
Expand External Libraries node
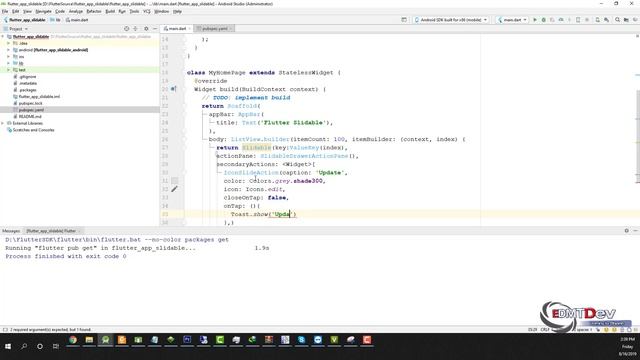[x=3, y=123]
